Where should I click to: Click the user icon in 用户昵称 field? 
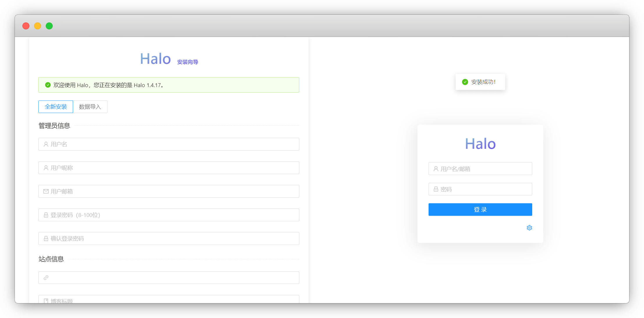point(46,168)
